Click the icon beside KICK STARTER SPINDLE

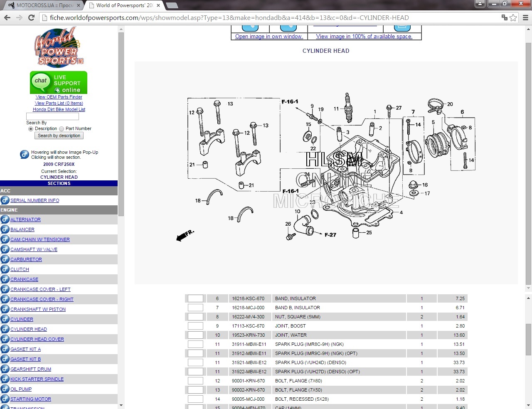point(5,379)
